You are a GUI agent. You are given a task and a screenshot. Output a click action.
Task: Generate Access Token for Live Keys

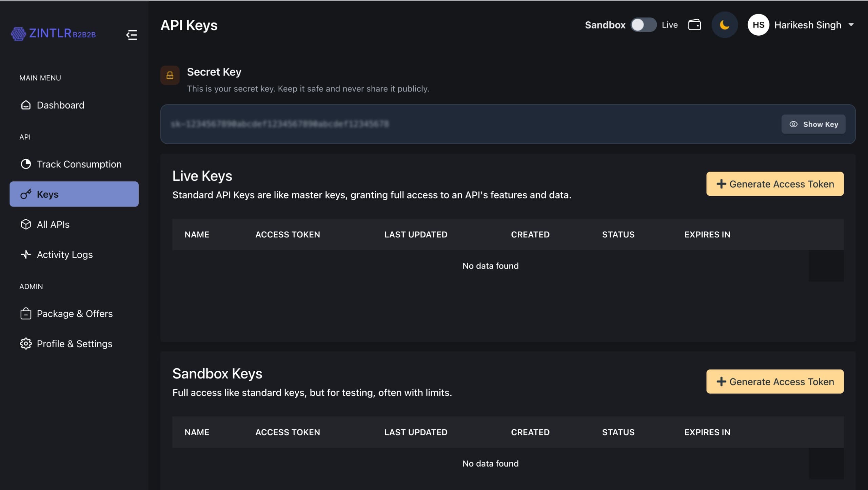click(x=775, y=184)
